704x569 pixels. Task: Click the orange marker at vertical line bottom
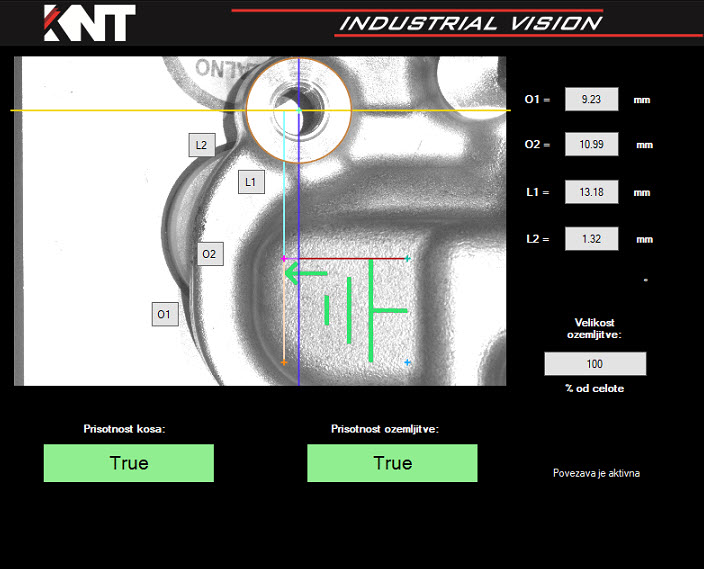click(x=284, y=362)
